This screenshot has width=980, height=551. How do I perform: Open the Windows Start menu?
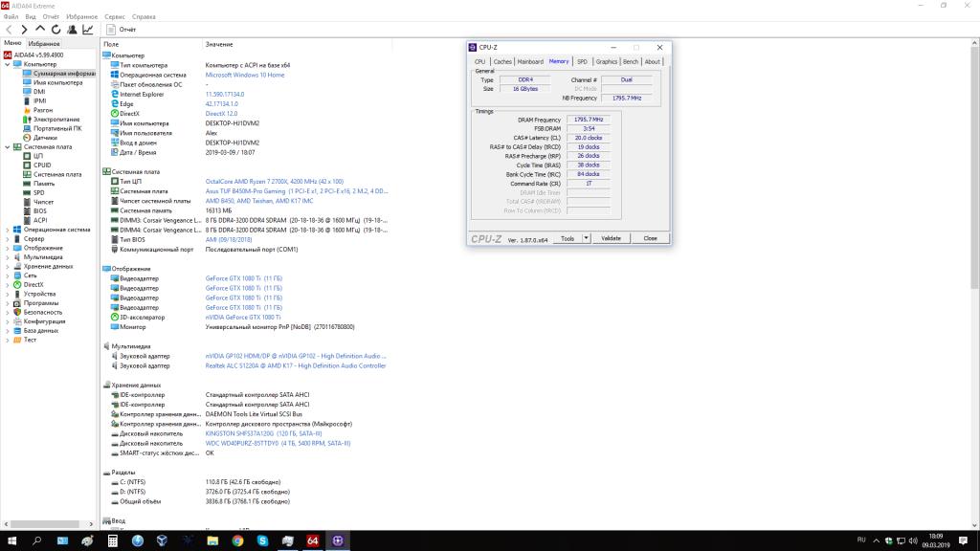[x=11, y=541]
